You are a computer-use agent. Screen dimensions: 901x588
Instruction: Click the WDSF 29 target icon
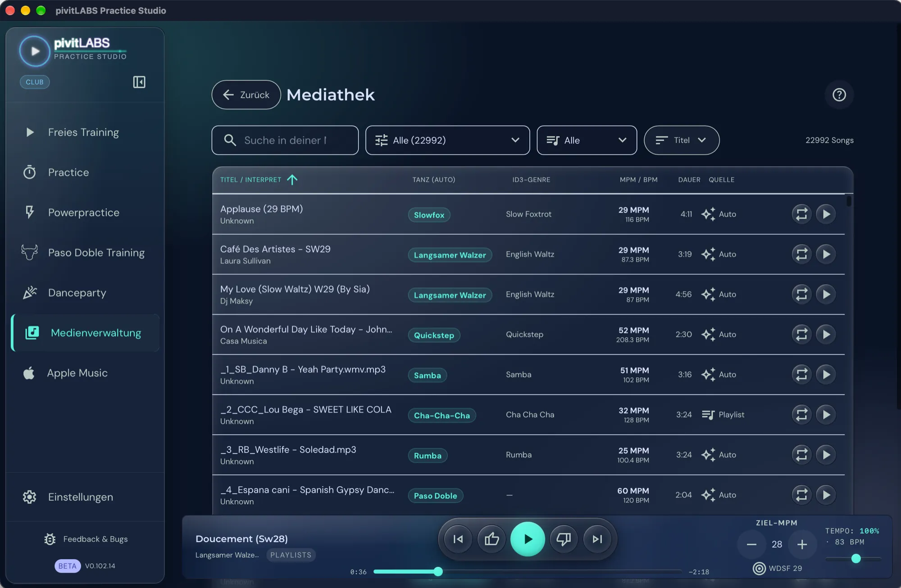pyautogui.click(x=759, y=568)
